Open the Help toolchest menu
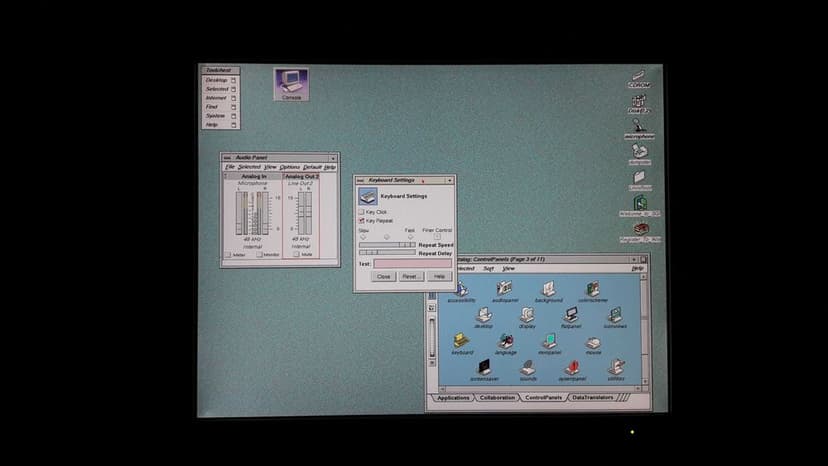The height and width of the screenshot is (466, 828). coord(220,125)
